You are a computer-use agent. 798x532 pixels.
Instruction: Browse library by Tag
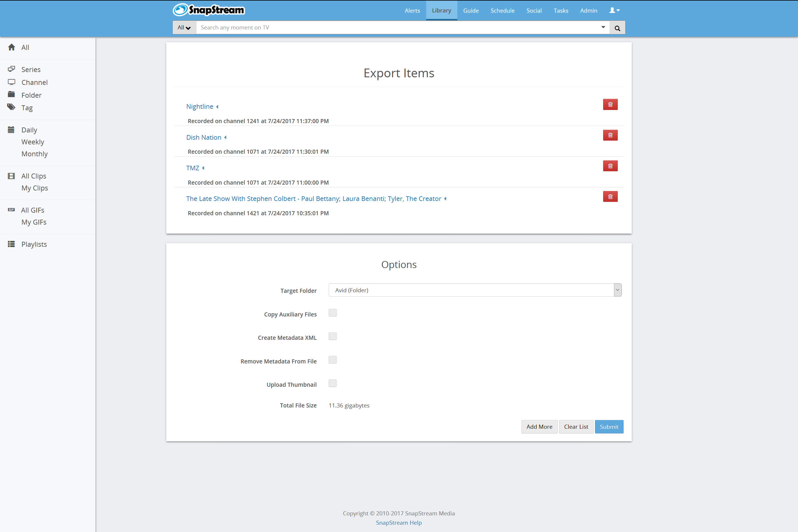[x=27, y=108]
